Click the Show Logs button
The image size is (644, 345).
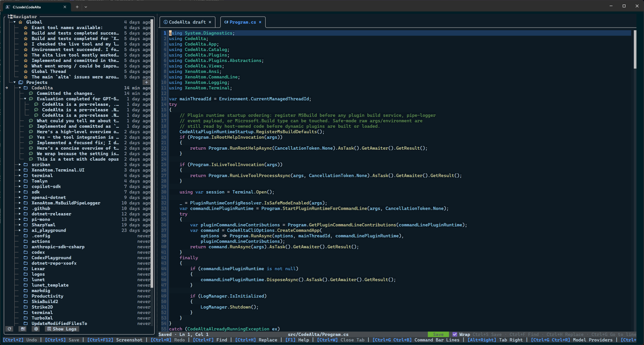pyautogui.click(x=61, y=329)
